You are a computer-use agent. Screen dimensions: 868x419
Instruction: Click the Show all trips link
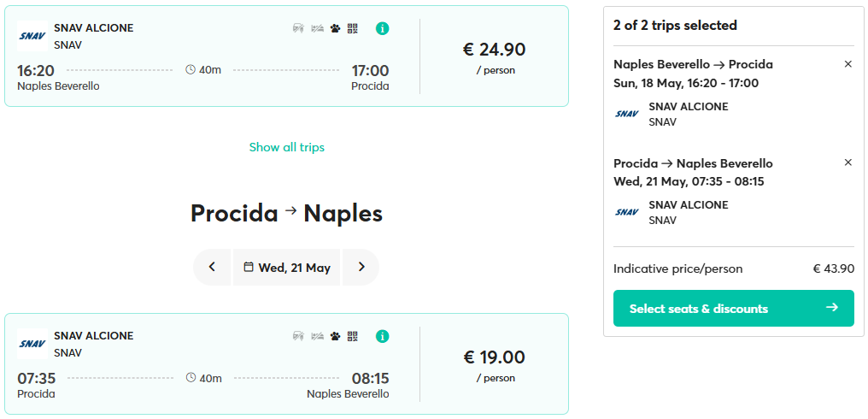click(287, 147)
